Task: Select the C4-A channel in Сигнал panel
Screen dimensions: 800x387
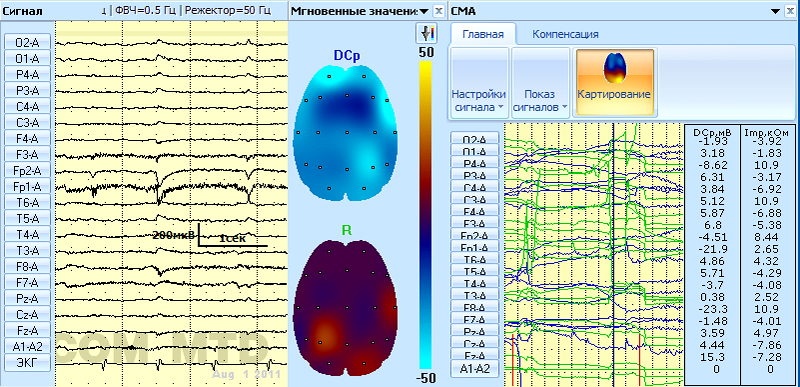Action: [28, 106]
